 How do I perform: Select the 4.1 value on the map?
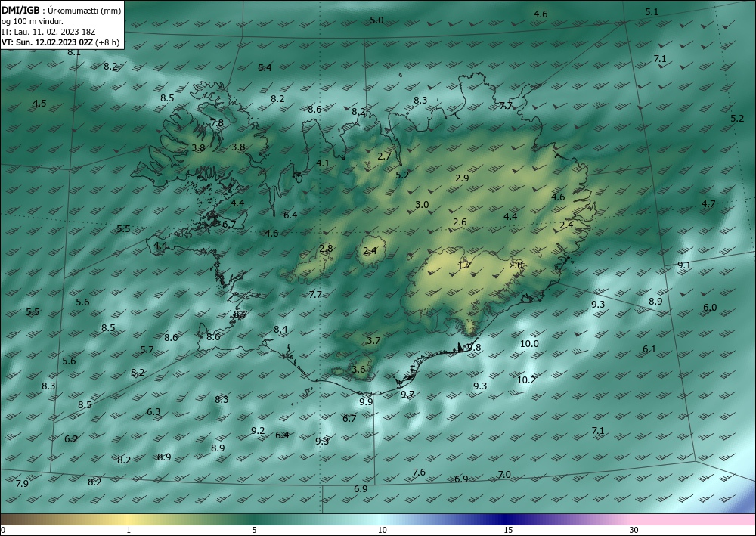click(x=323, y=163)
